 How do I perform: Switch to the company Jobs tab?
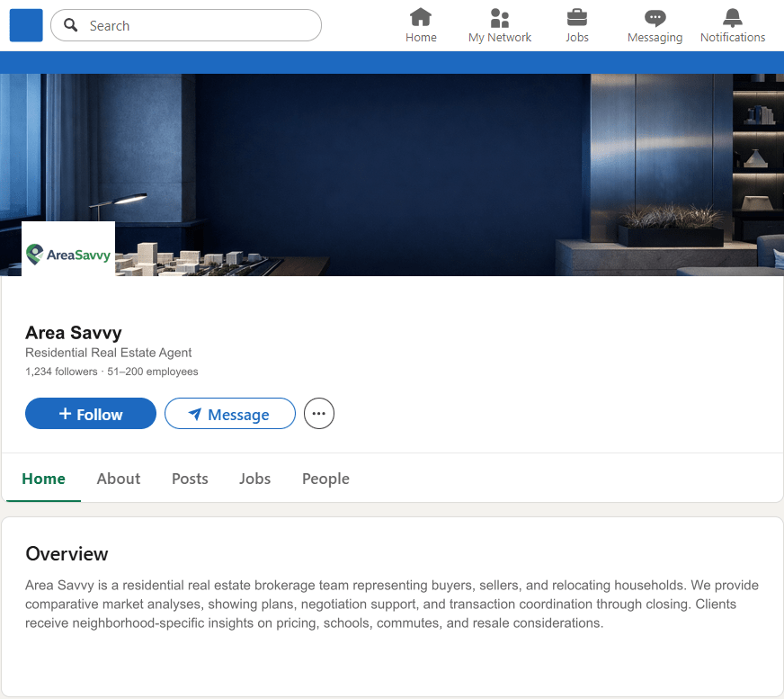click(x=254, y=479)
